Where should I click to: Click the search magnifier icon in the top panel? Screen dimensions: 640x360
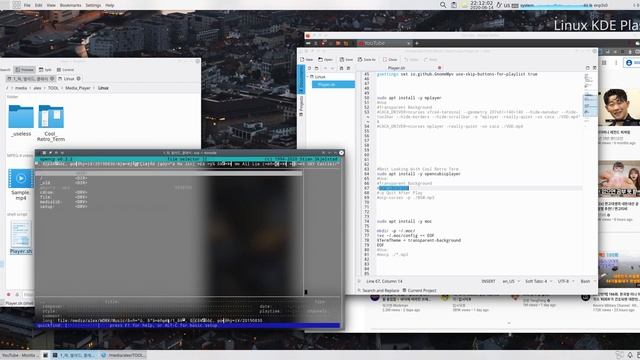click(x=443, y=5)
